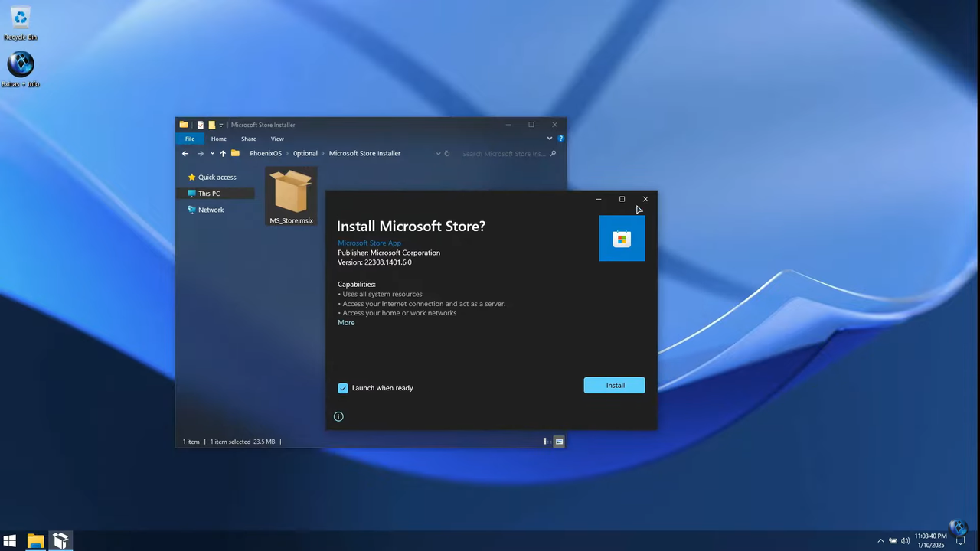The image size is (980, 551).
Task: Switch to the View ribbon tab
Action: pos(277,139)
